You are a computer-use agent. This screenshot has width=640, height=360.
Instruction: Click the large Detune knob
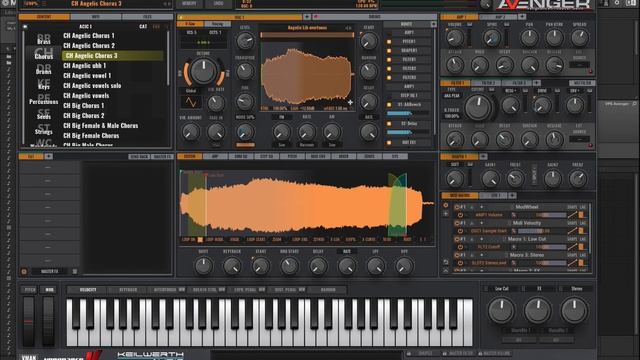click(203, 71)
